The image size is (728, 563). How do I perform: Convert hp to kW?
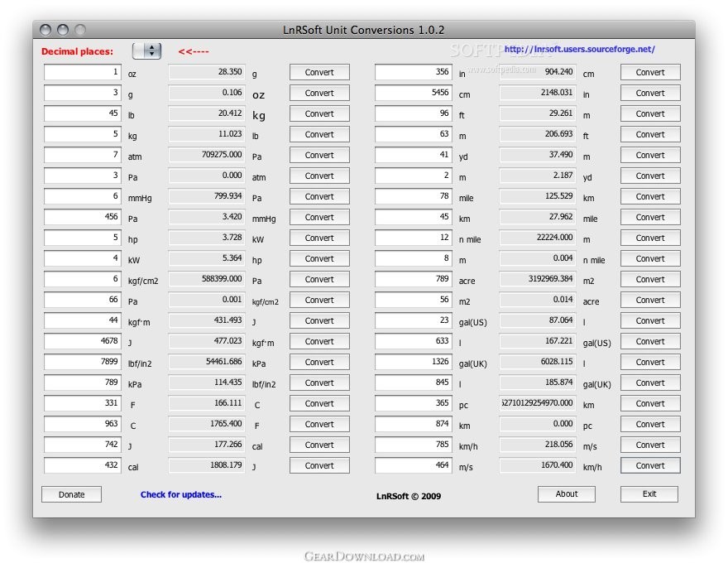coord(319,238)
